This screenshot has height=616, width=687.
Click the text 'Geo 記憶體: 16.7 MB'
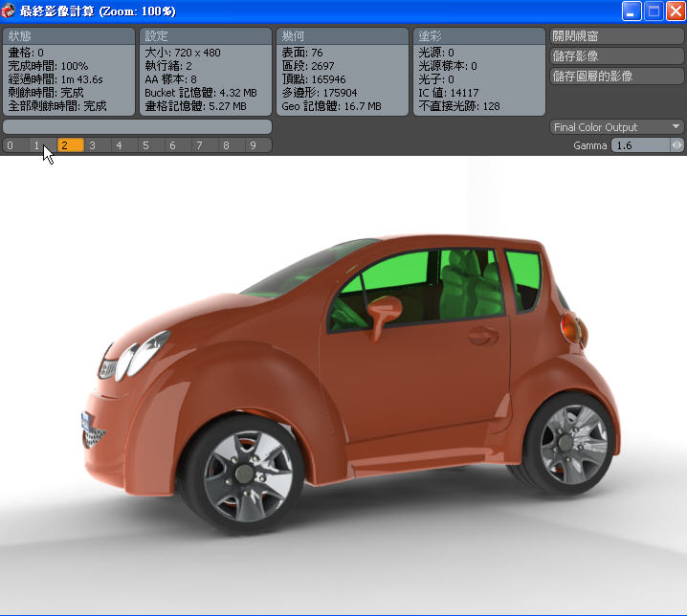tap(331, 106)
